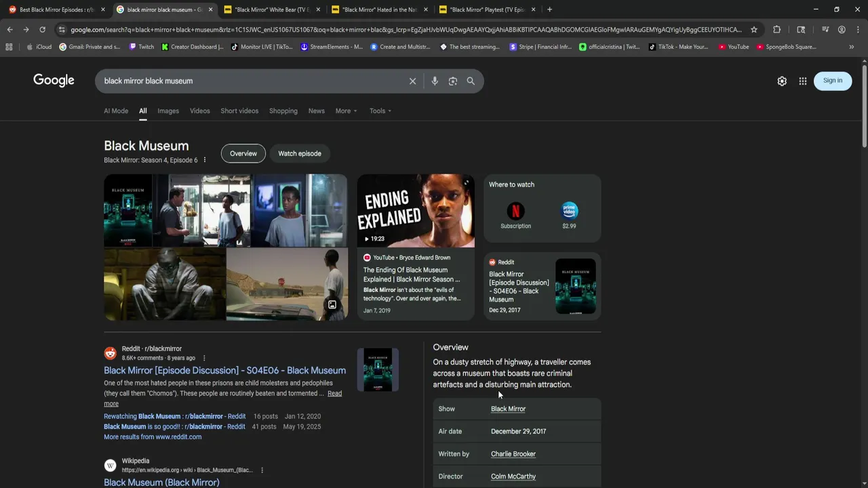Select the Videos search tab
The image size is (868, 488).
pos(200,111)
